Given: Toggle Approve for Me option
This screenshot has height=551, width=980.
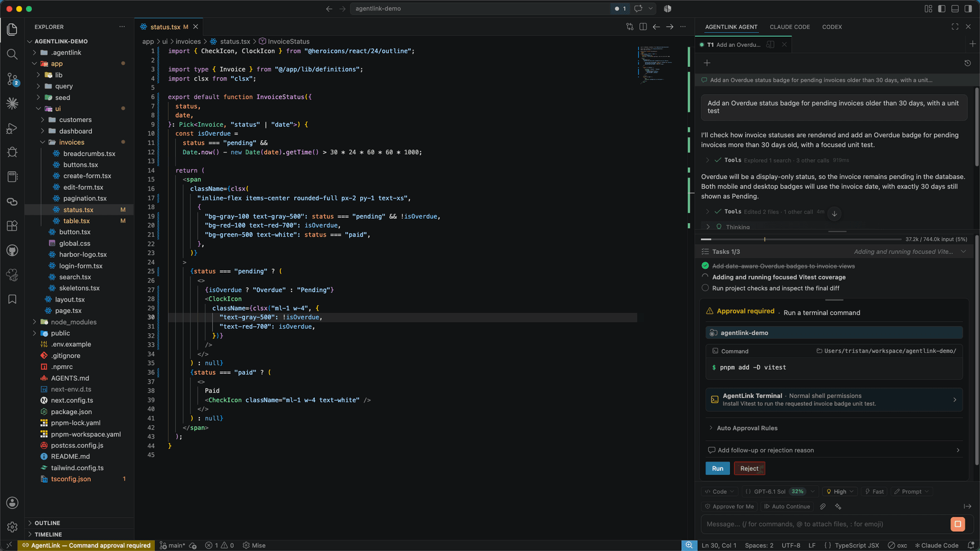Looking at the screenshot, I should [x=729, y=506].
